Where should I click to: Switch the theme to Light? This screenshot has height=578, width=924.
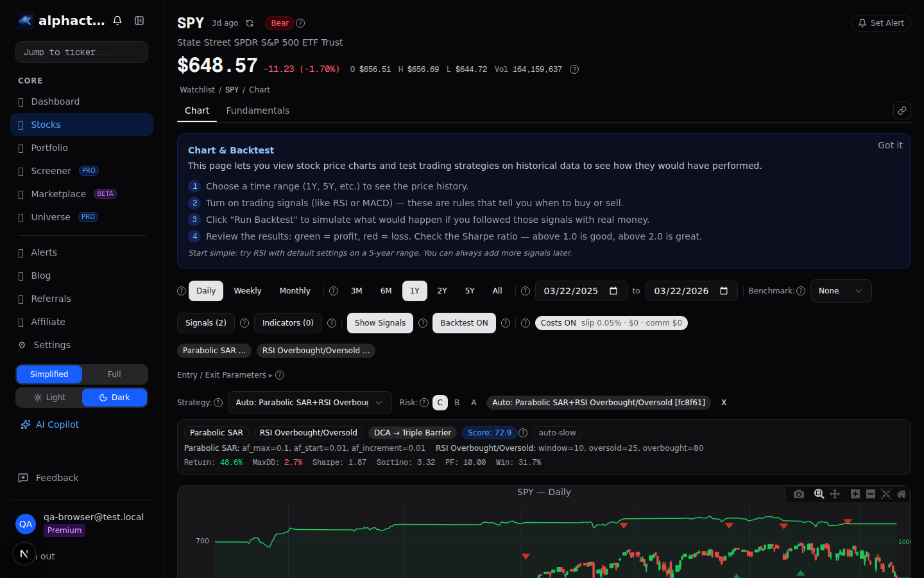point(49,398)
